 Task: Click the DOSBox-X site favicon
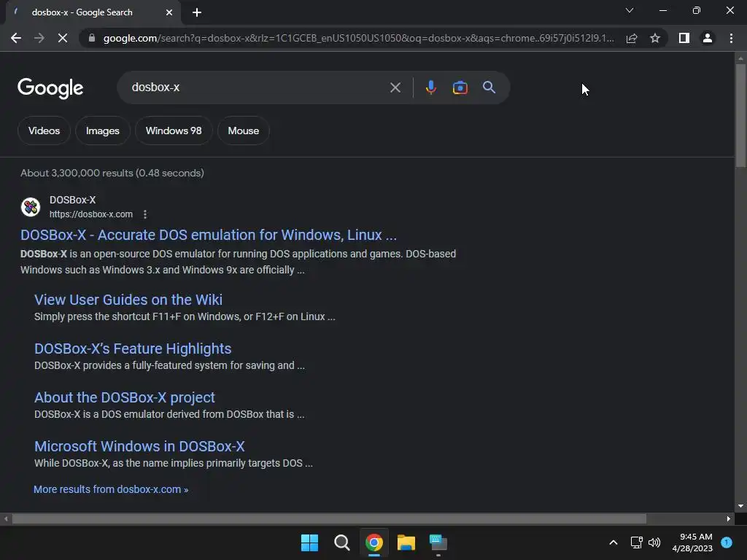click(x=31, y=207)
